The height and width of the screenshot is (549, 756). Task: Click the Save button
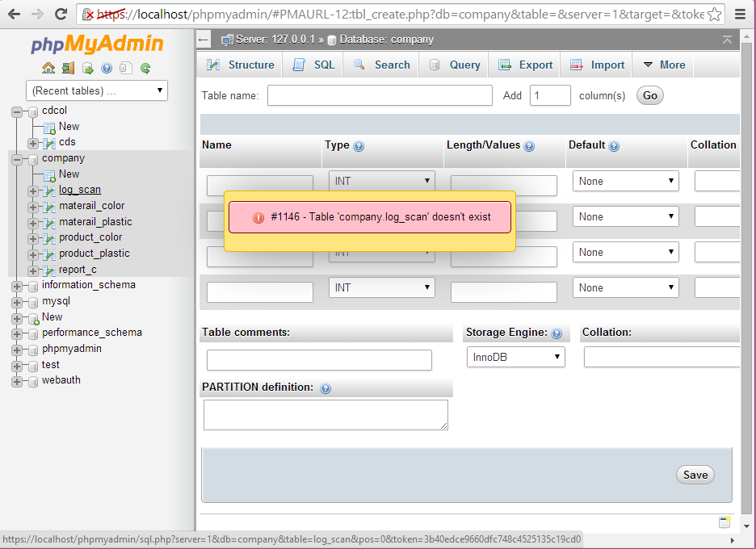tap(695, 475)
